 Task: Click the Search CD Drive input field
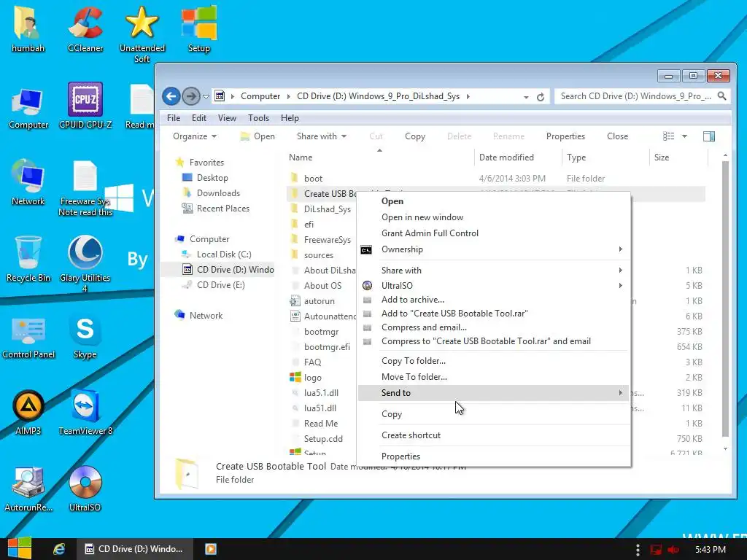click(x=635, y=96)
